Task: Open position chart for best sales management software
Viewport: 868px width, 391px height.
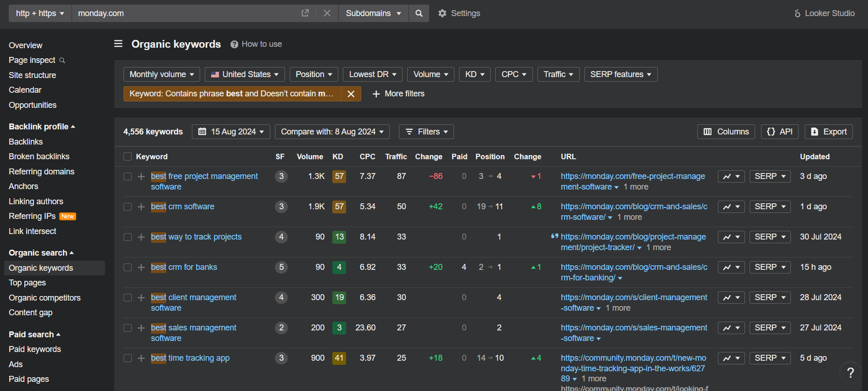Action: 731,328
